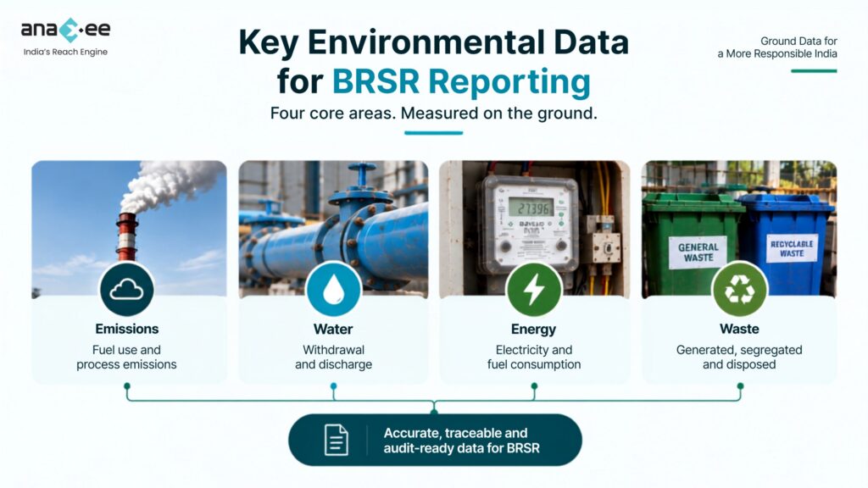Click the 'Waste' heading
The image size is (868, 488).
coord(739,329)
